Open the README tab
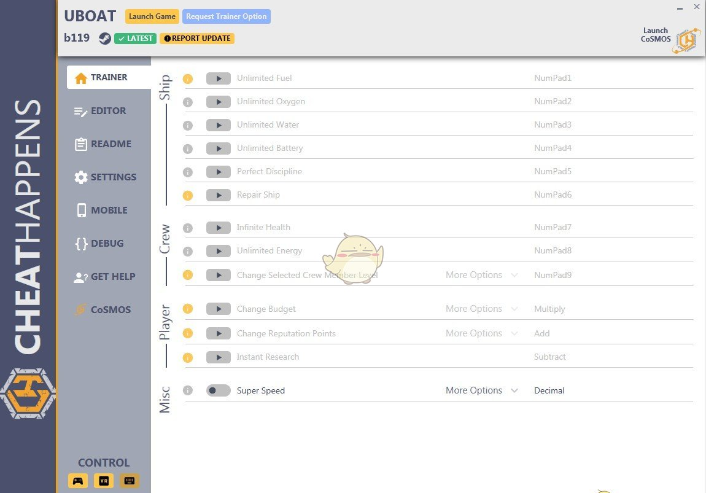The image size is (707, 493). (103, 144)
